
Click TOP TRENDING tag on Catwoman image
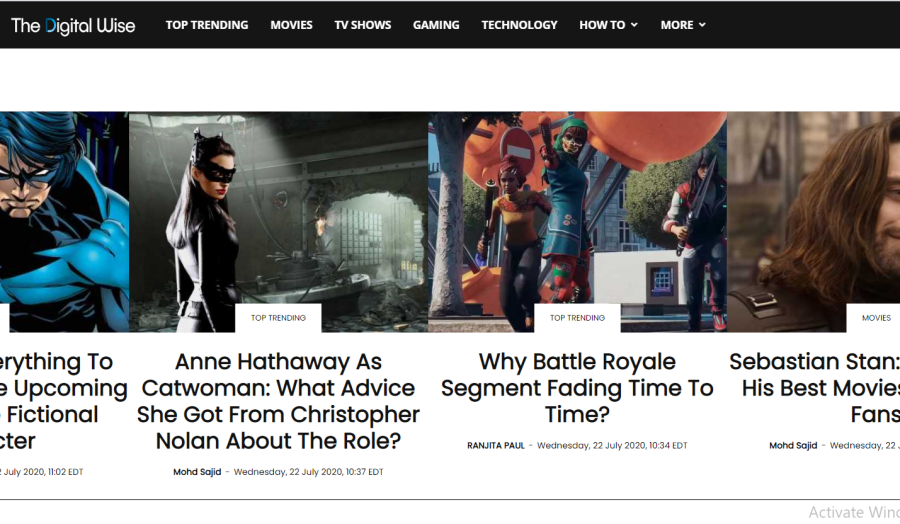pos(278,318)
